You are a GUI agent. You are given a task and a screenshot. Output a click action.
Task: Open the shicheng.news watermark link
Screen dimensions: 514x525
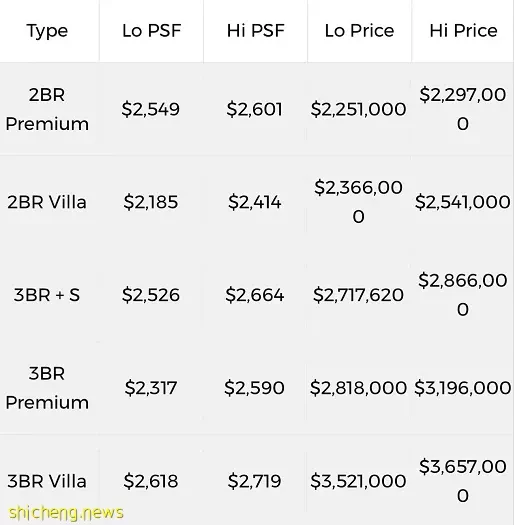click(66, 513)
